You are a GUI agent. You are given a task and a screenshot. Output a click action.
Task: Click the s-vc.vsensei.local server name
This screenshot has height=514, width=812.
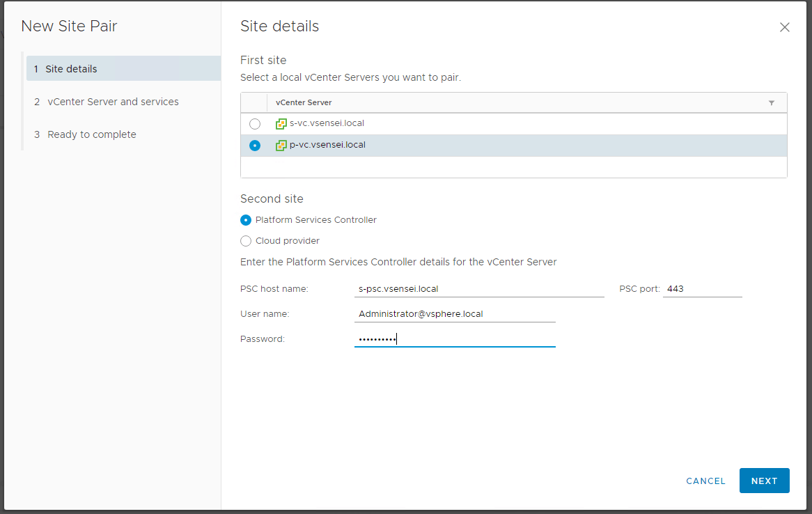pyautogui.click(x=327, y=123)
